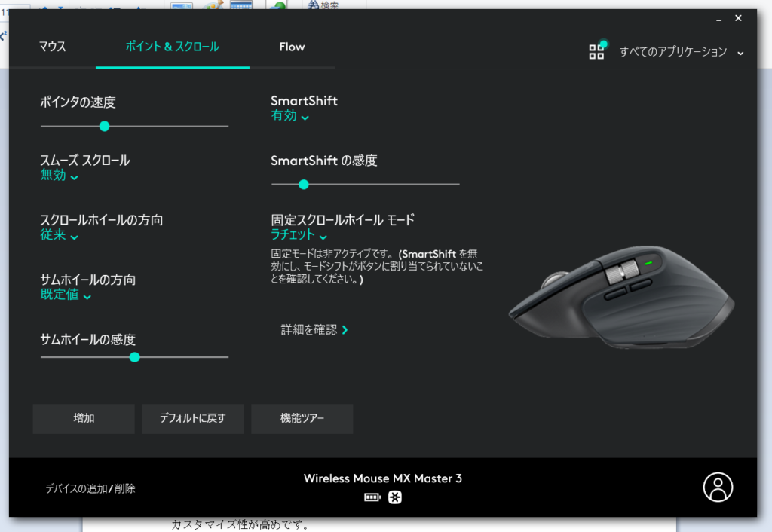Adjust the ポインタの速度 slider handle
772x532 pixels.
[x=104, y=126]
